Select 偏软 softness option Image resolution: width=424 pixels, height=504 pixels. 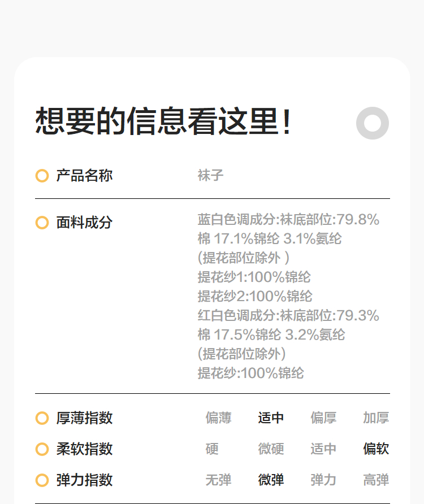click(376, 449)
